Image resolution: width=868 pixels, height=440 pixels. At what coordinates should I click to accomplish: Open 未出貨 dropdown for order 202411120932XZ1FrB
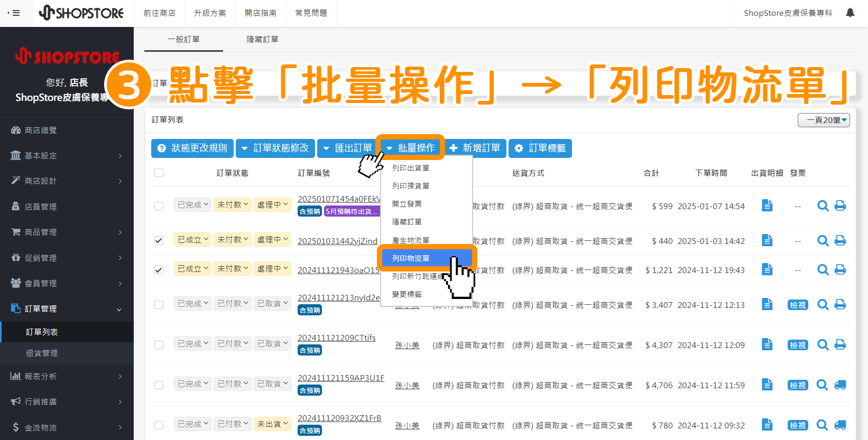[272, 424]
